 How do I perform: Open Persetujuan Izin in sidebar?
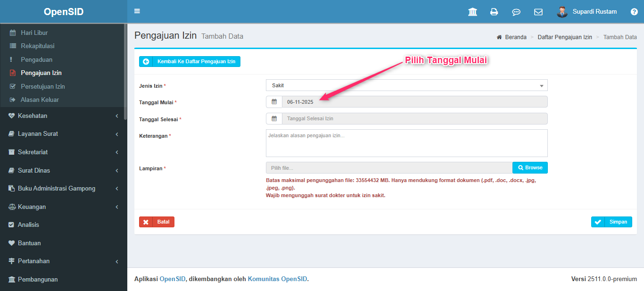coord(42,86)
